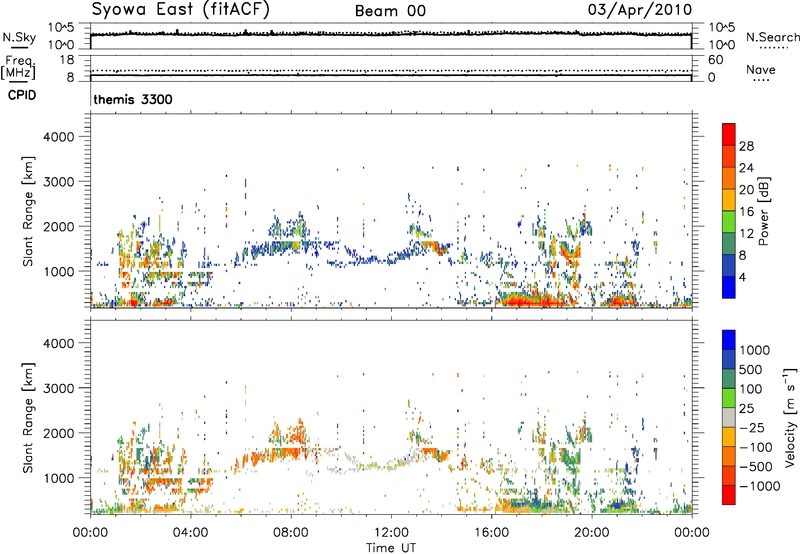800x554 pixels.
Task: Click the red bottom segment of Velocity colorbar
Action: point(729,495)
